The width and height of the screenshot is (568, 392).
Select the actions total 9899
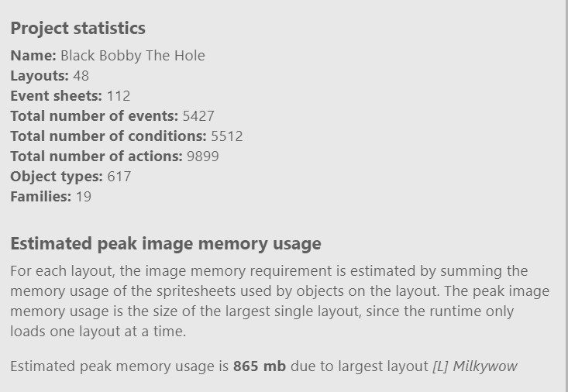[203, 156]
